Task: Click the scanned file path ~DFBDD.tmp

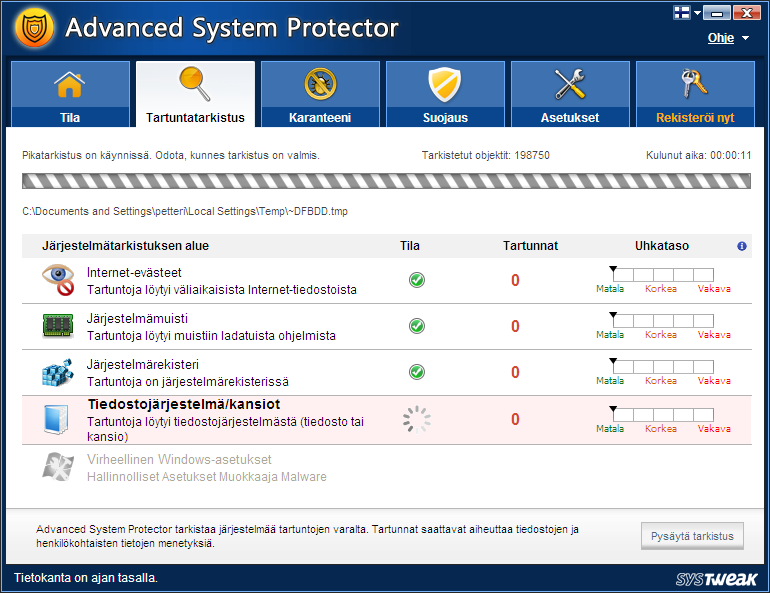Action: tap(185, 212)
